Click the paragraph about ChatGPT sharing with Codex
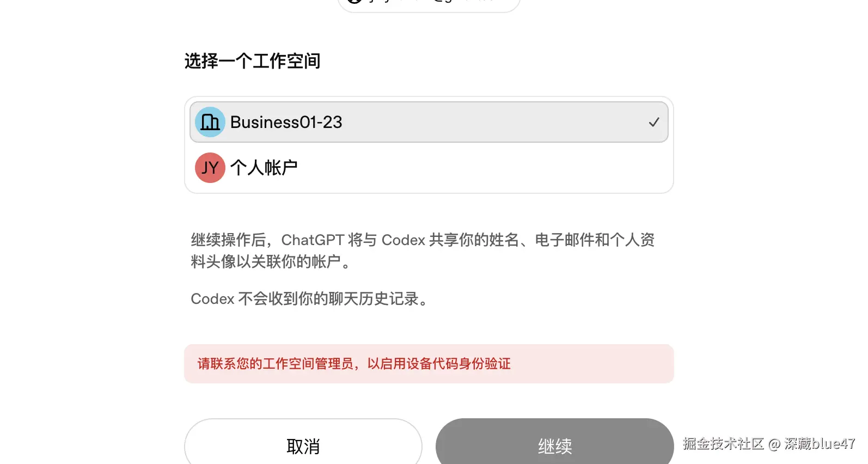This screenshot has width=868, height=464. tap(423, 251)
